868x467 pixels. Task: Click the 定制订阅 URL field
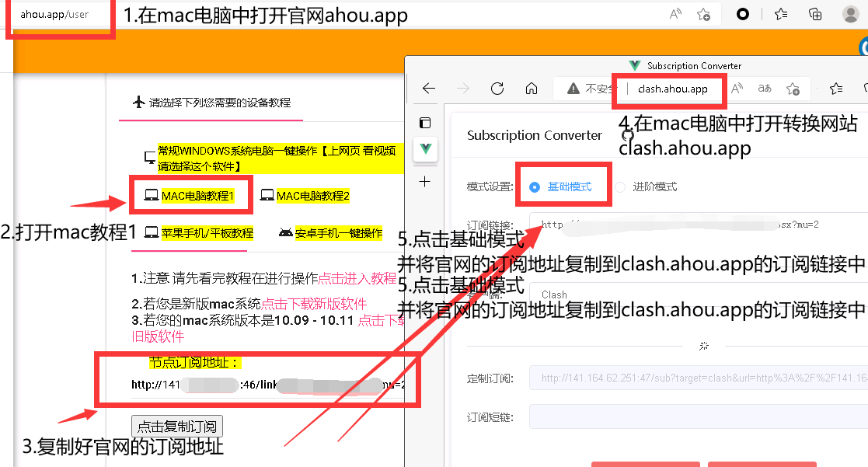click(x=698, y=378)
